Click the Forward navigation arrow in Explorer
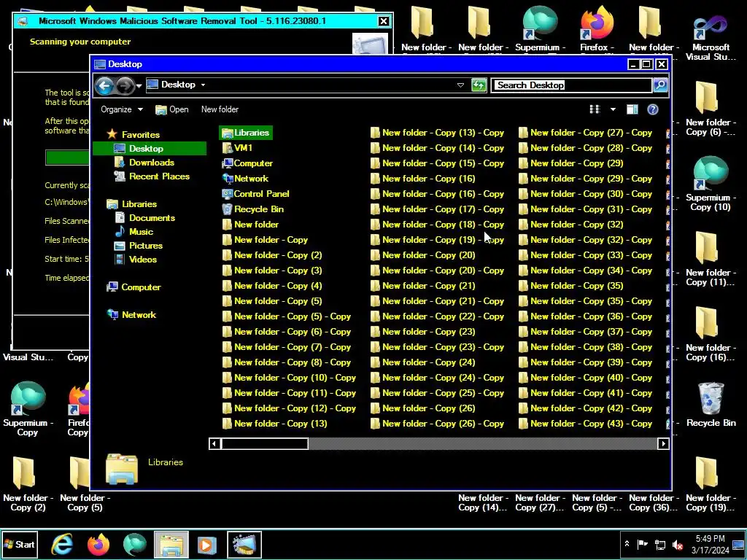This screenshot has height=560, width=747. tap(125, 86)
